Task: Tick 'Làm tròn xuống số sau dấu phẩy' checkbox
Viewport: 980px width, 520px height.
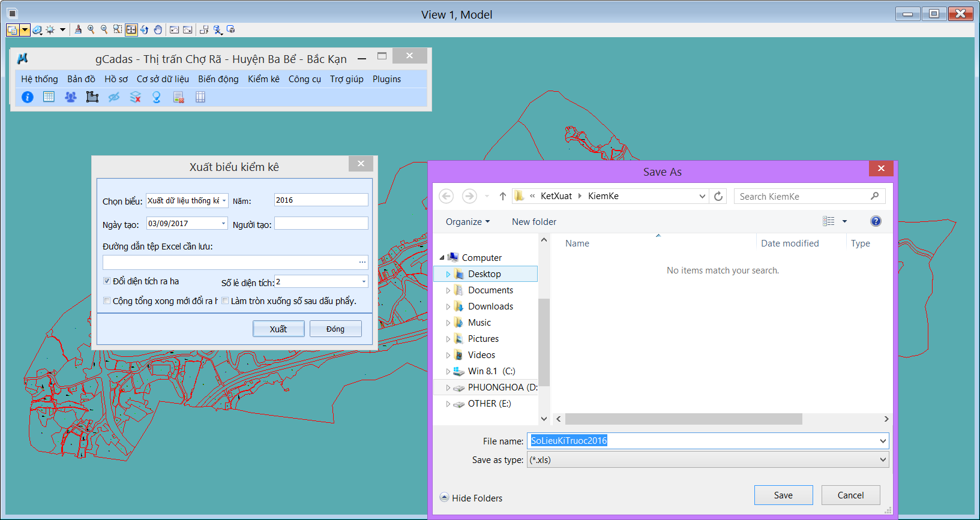Action: (x=225, y=301)
